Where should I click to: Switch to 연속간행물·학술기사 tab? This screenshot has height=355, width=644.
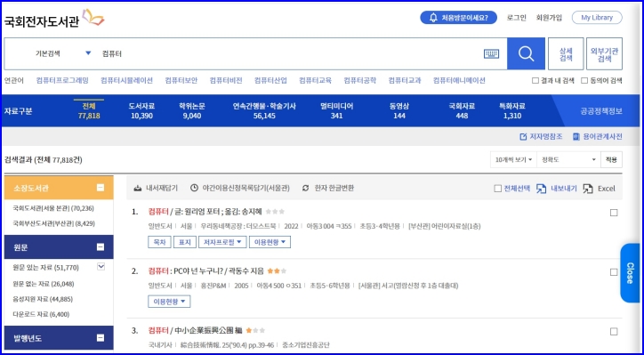264,111
